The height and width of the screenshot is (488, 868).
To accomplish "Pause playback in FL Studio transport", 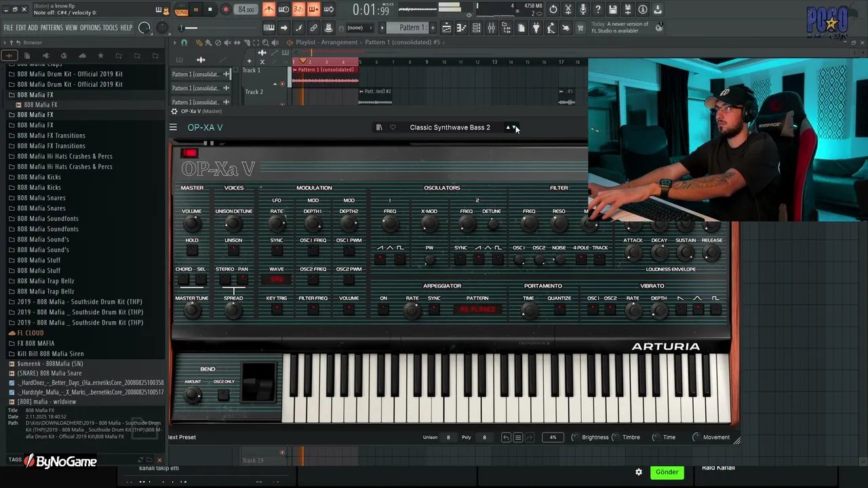I will click(196, 9).
